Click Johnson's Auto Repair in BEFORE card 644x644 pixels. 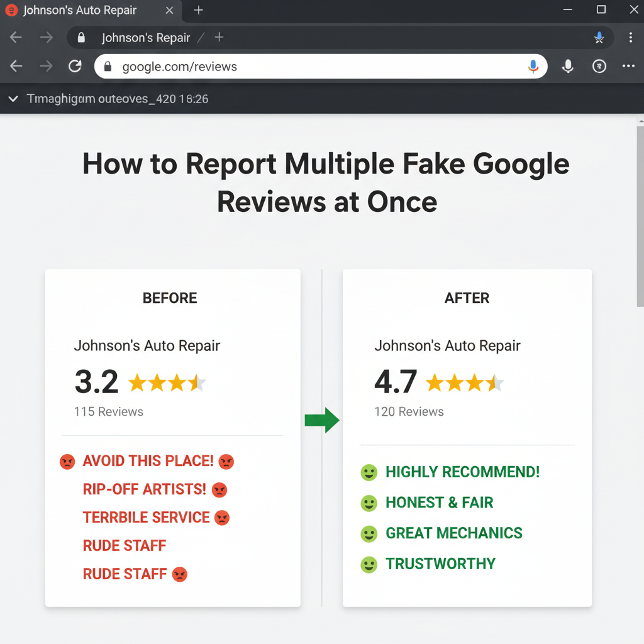[x=147, y=346]
